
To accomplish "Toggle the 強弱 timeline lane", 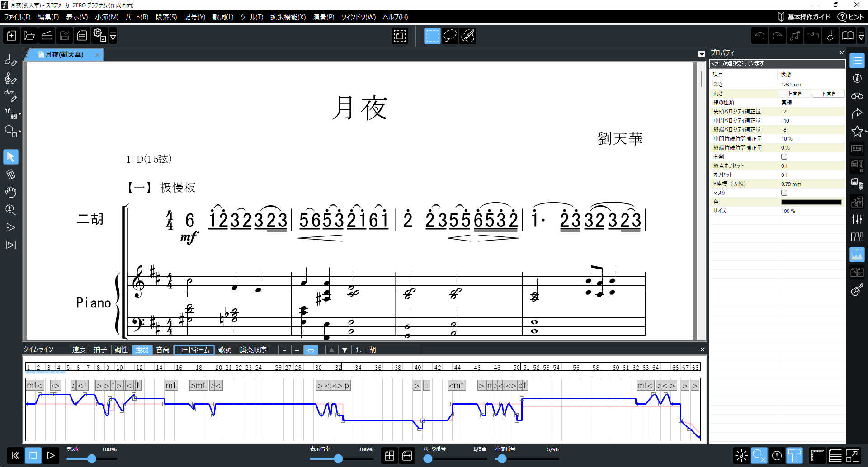I will point(142,350).
